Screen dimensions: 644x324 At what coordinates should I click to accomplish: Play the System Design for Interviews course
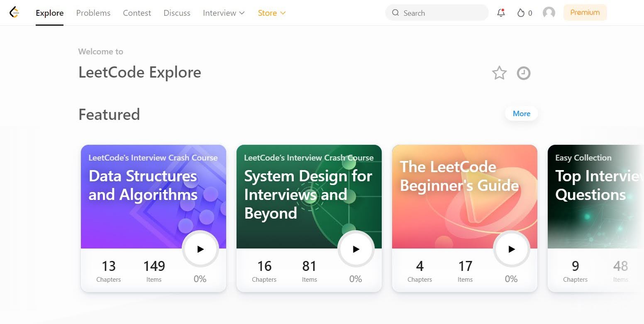click(x=356, y=249)
